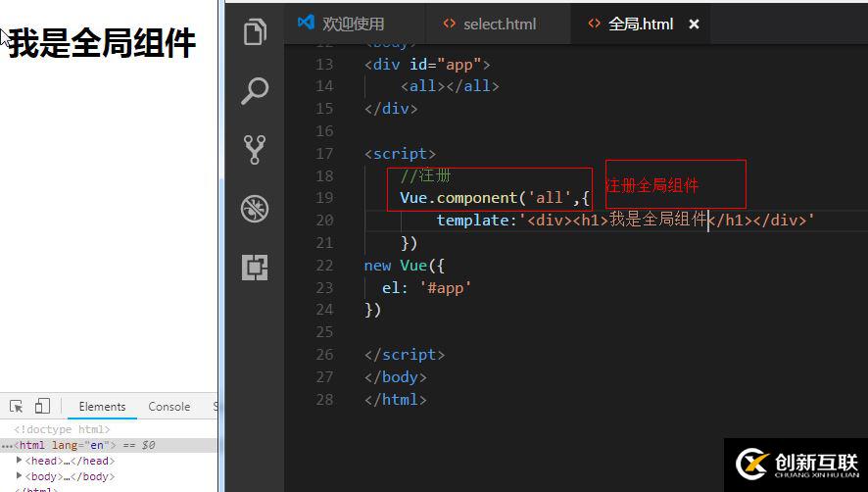Click the 我是全局组件 heading in the page
This screenshot has width=868, height=492.
(102, 43)
